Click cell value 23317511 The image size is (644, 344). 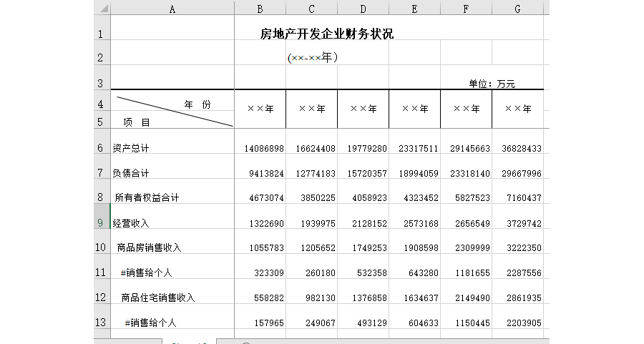[419, 149]
